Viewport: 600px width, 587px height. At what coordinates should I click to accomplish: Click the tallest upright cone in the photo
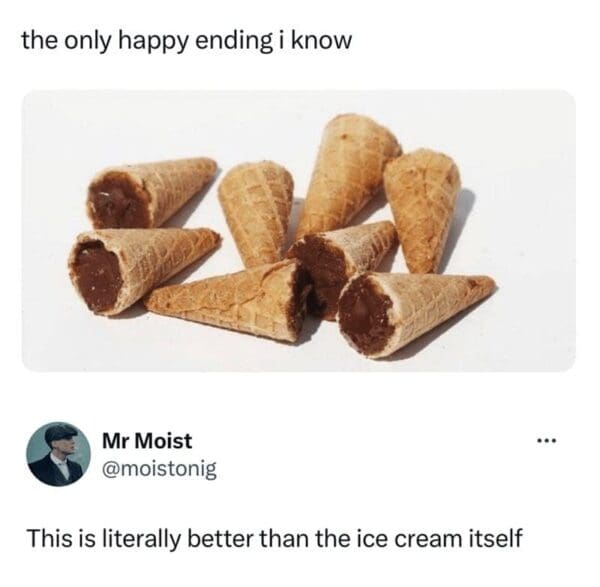(x=348, y=174)
